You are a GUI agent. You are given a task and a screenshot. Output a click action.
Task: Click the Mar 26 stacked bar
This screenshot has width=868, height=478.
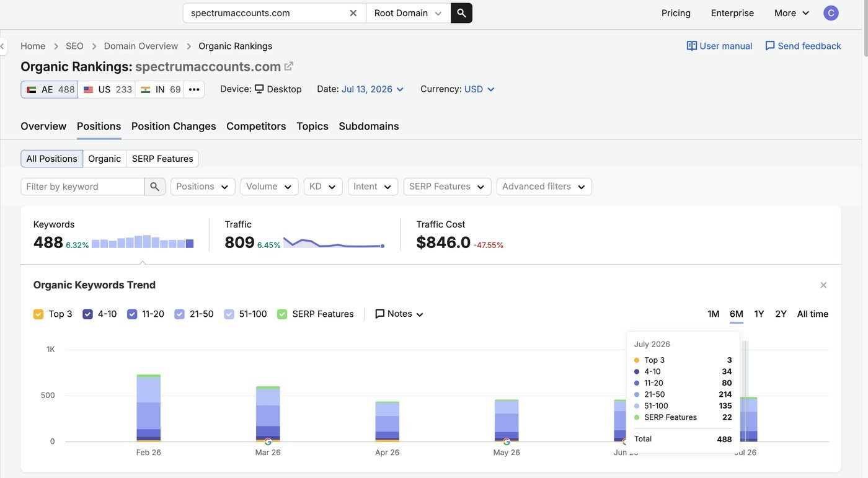coord(268,414)
